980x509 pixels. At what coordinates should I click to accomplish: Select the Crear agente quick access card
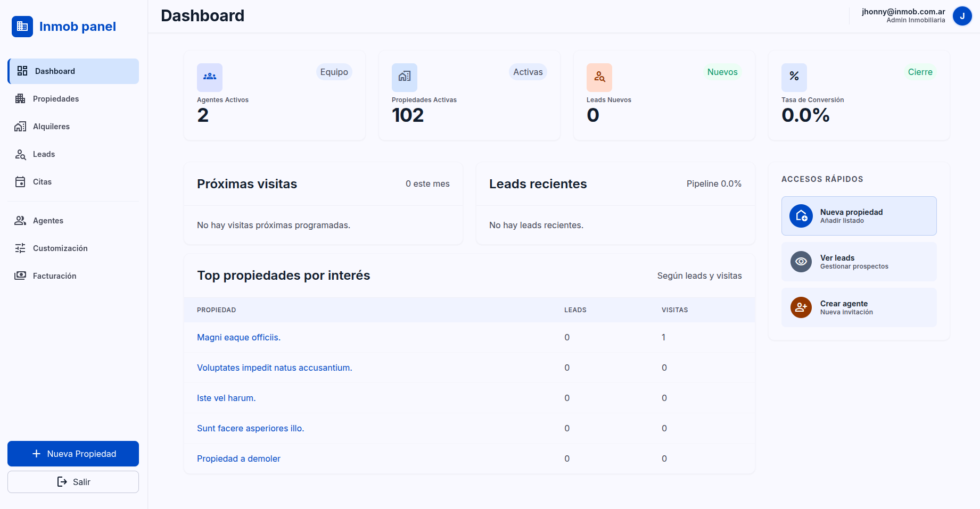[859, 307]
